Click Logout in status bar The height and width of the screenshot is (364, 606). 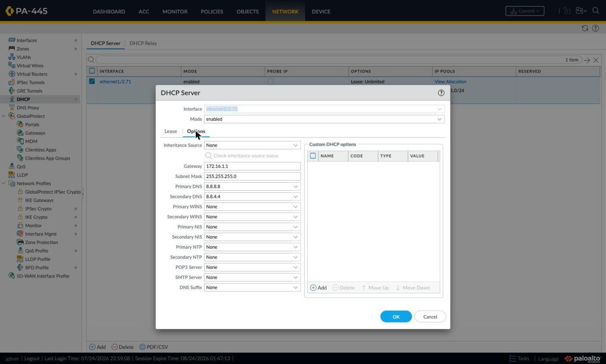32,358
